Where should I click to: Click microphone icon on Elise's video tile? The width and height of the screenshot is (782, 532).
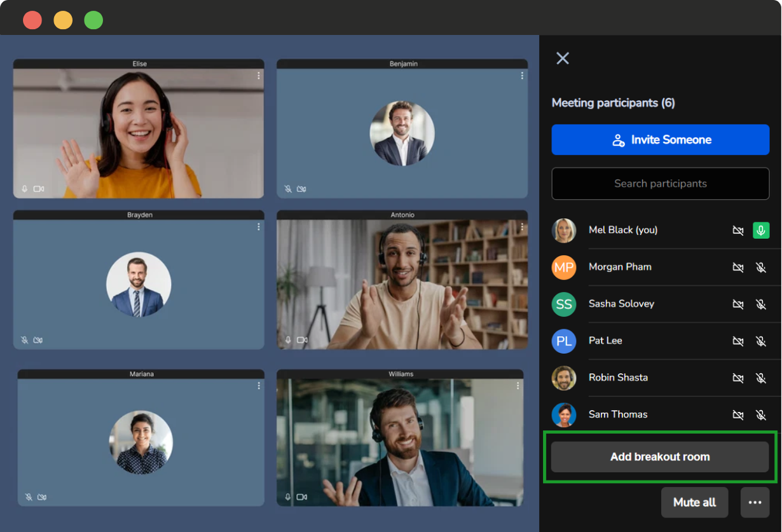[25, 189]
